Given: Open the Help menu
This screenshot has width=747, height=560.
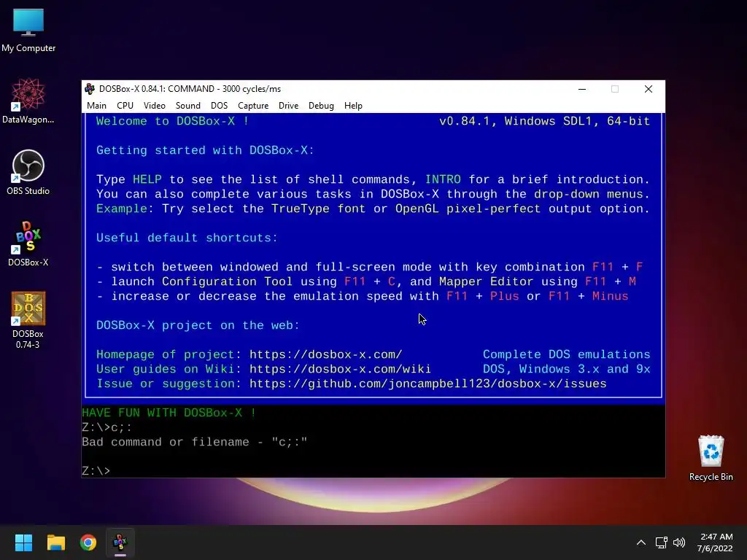Looking at the screenshot, I should 353,106.
